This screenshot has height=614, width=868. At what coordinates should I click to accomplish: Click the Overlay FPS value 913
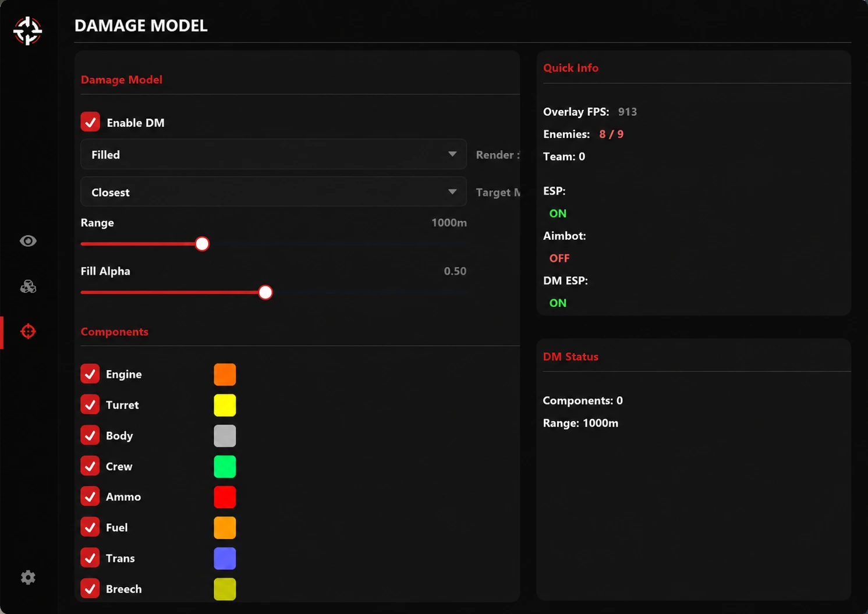[x=628, y=112]
